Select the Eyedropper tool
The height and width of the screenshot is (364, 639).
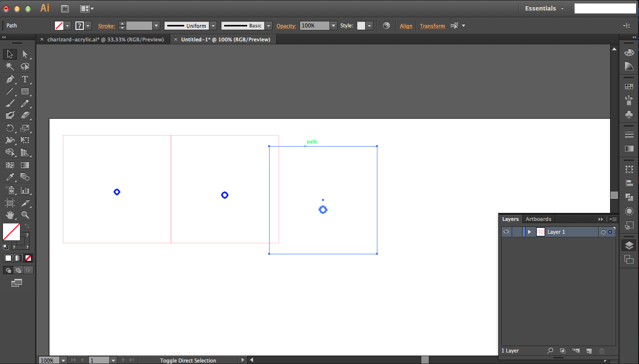pyautogui.click(x=10, y=177)
